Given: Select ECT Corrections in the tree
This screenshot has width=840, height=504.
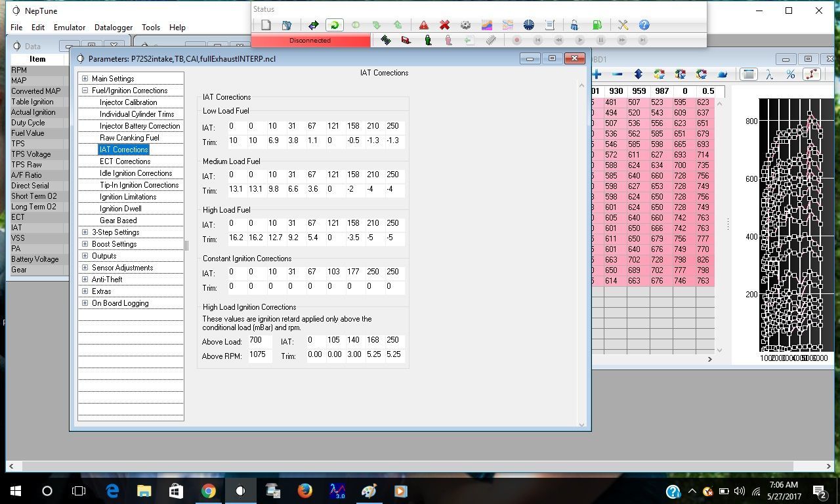Looking at the screenshot, I should point(125,161).
